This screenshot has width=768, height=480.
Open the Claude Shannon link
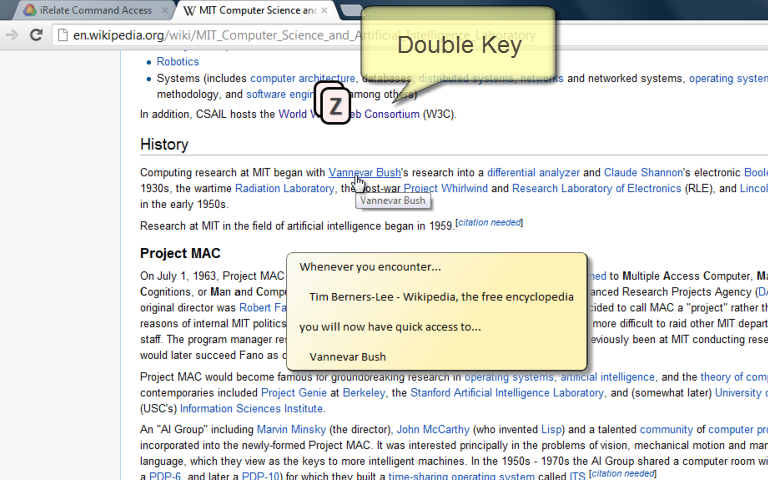(643, 172)
